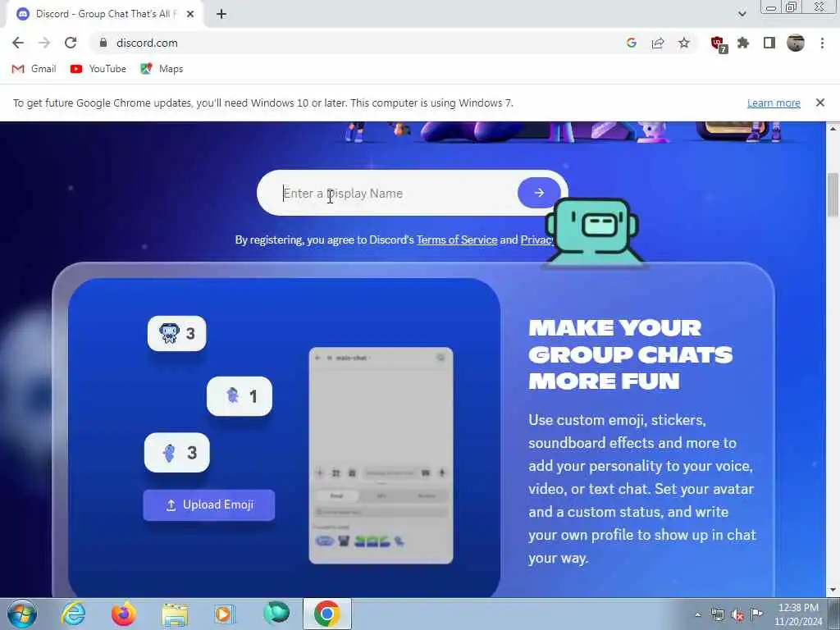The height and width of the screenshot is (630, 840).
Task: Click the lower emoji reaction with count 3
Action: (177, 453)
